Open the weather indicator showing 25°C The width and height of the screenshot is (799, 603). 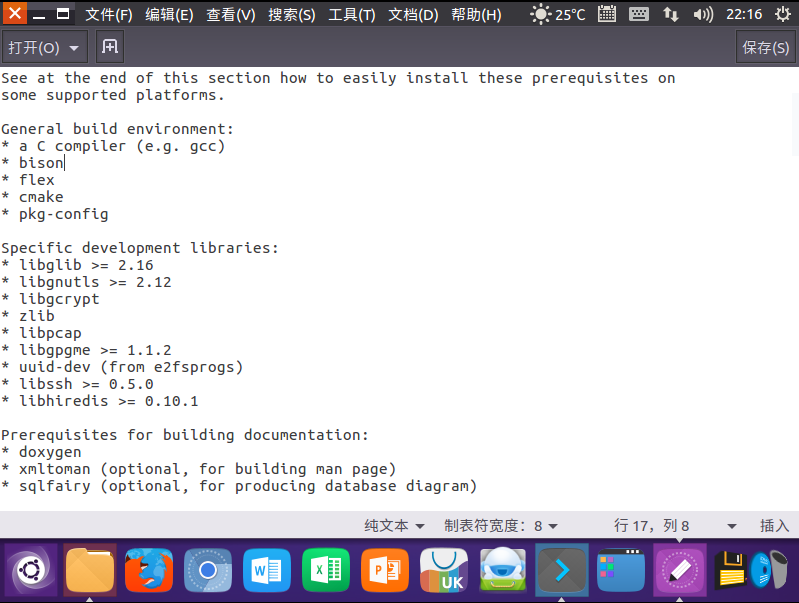tap(557, 14)
